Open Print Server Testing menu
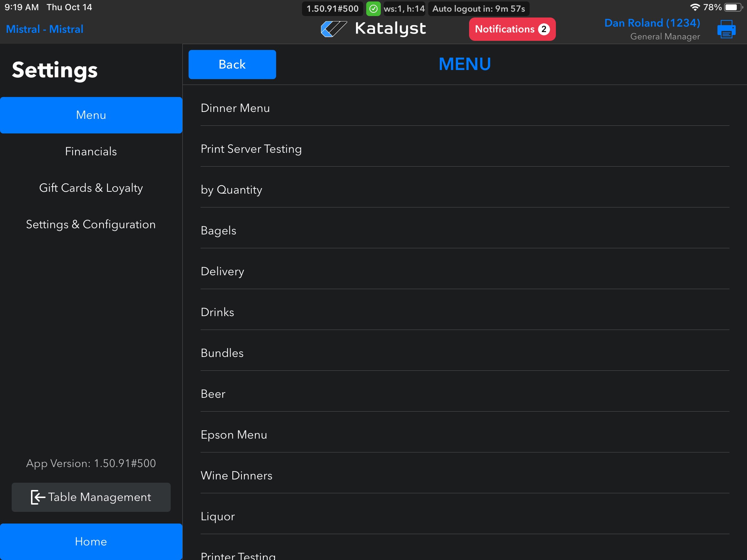Image resolution: width=747 pixels, height=560 pixels. point(251,149)
